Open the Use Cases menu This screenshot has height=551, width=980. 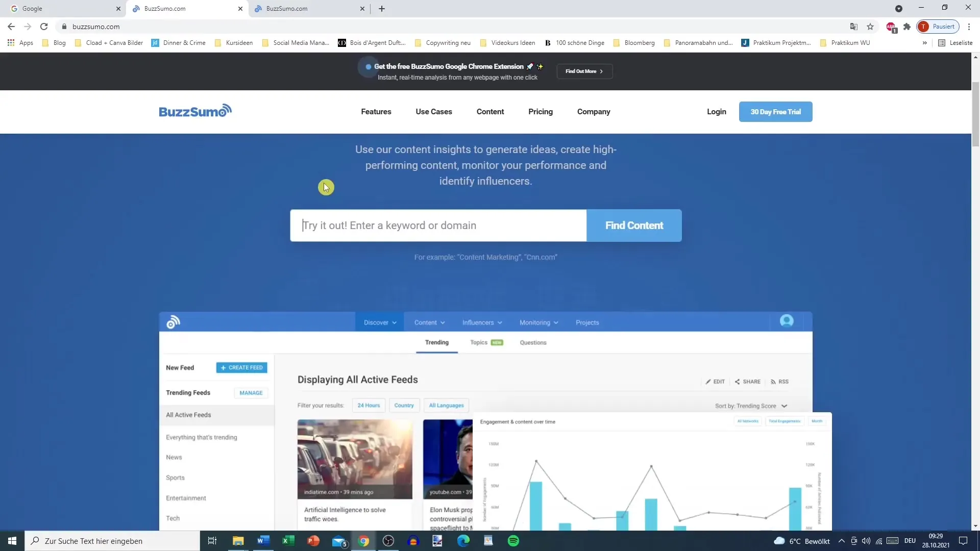coord(434,112)
